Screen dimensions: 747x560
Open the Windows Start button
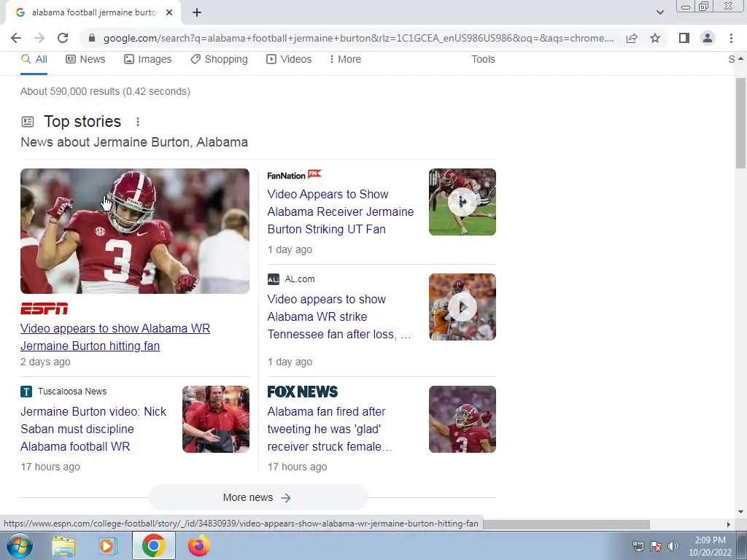(x=18, y=545)
